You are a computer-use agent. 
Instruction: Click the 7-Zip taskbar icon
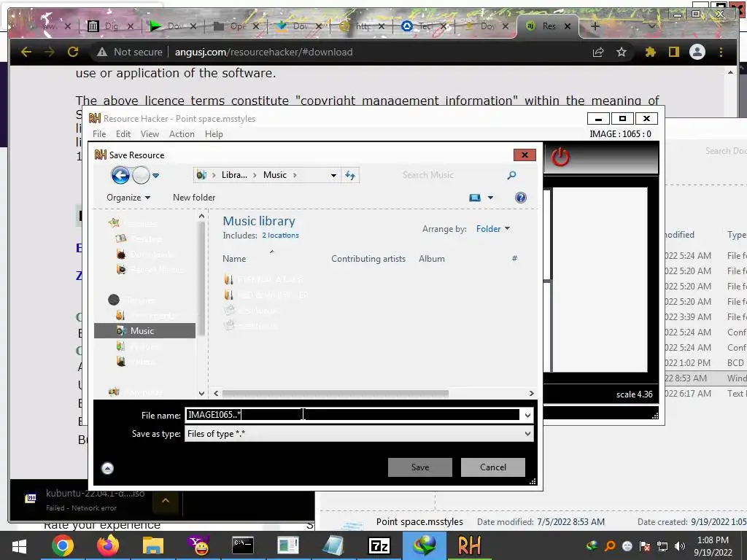coord(379,545)
